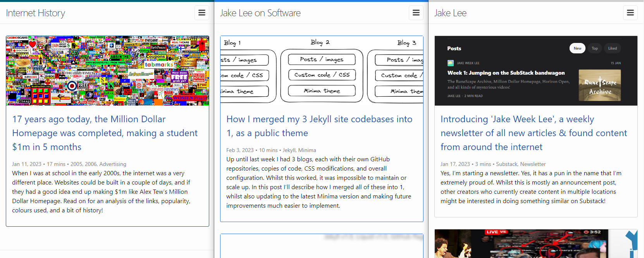This screenshot has height=258, width=644.
Task: Open the merged Jekyll site codebases article
Action: click(x=319, y=126)
